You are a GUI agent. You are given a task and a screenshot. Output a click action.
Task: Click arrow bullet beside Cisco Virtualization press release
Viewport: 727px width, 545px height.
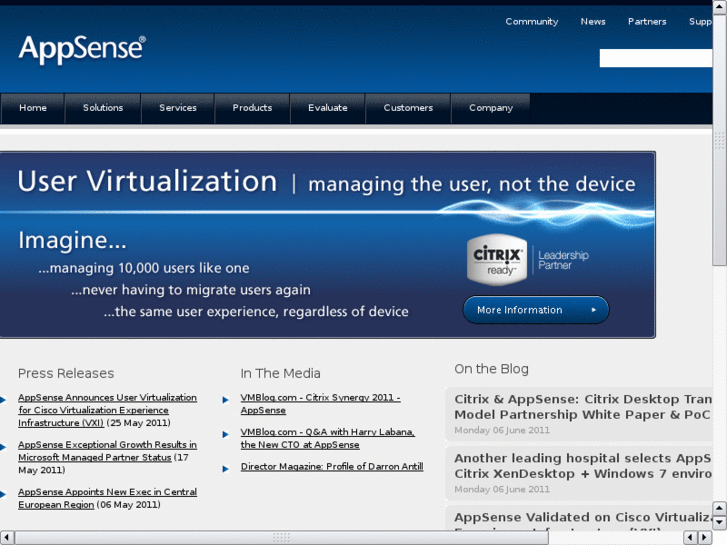tap(4, 398)
